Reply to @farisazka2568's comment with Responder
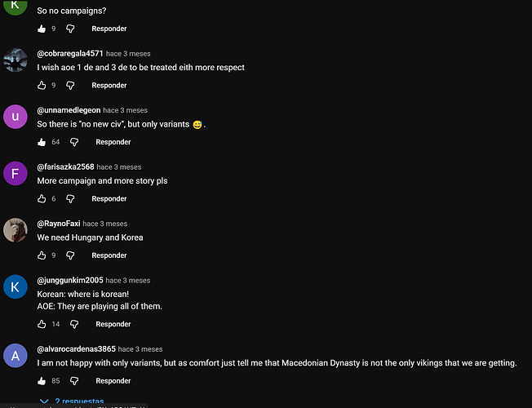The height and width of the screenshot is (408, 532). (x=109, y=198)
